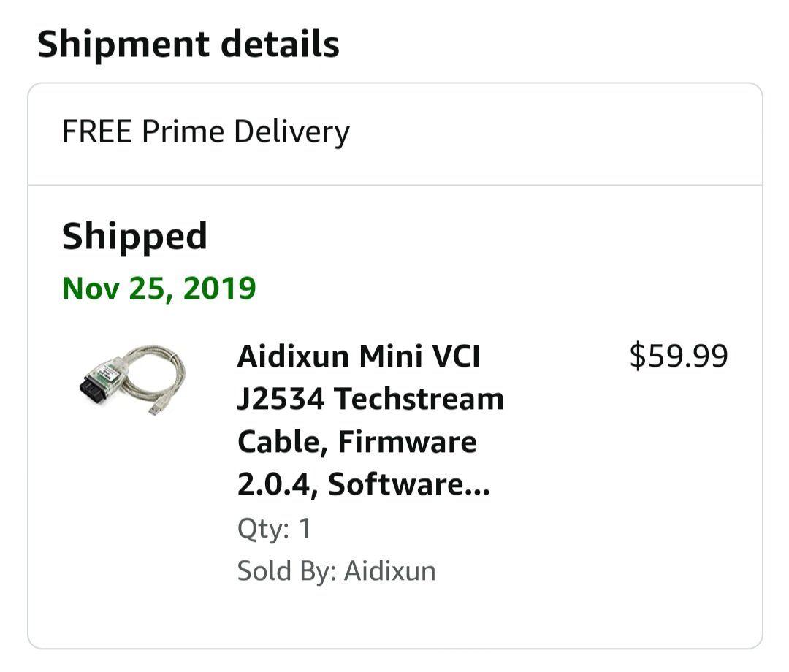The image size is (789, 672).
Task: Click the word Delivery in the delivery row
Action: tap(291, 132)
